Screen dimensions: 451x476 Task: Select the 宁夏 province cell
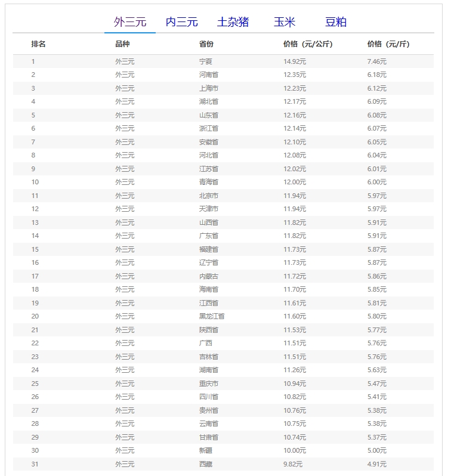(x=205, y=61)
